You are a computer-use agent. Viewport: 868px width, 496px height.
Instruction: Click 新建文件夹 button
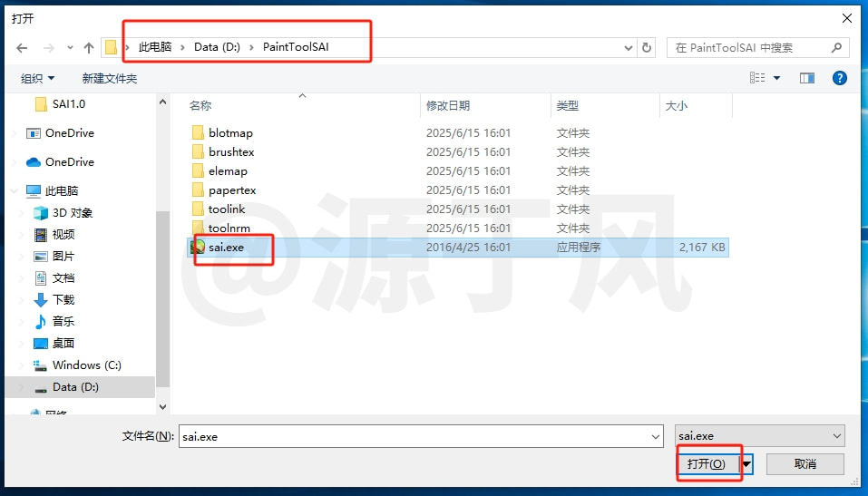click(x=110, y=79)
